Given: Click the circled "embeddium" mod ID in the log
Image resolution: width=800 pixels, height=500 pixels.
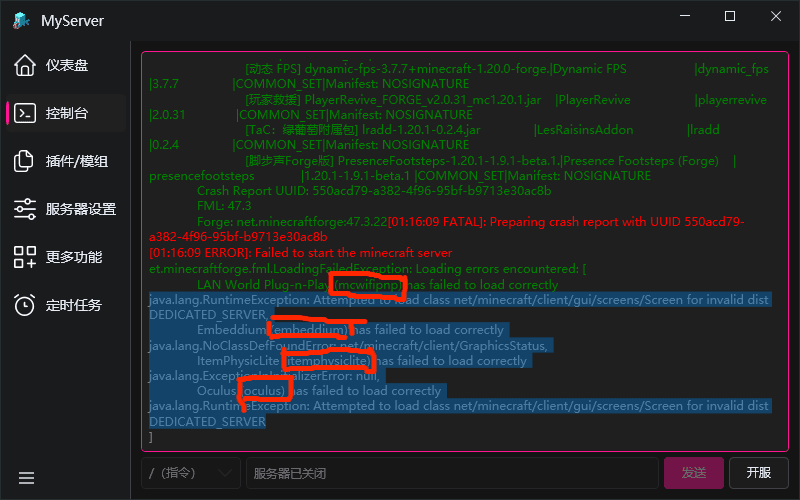Looking at the screenshot, I should coord(310,329).
